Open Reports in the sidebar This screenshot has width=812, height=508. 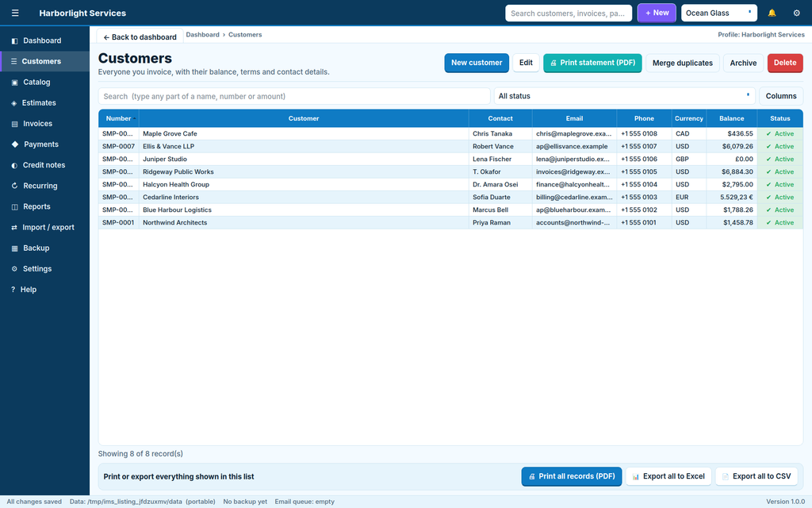point(45,206)
